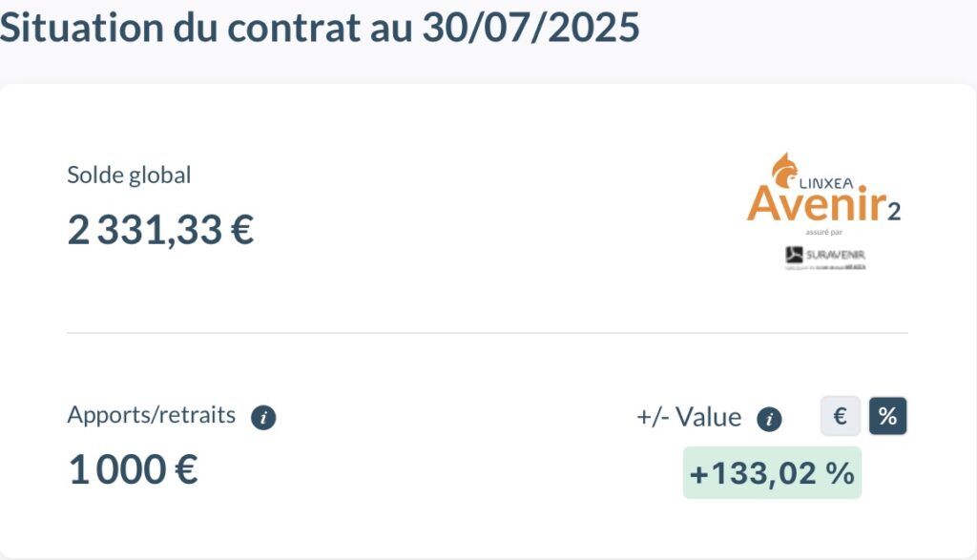Click the black Suravenir square emblem
The image size is (977, 560).
tap(794, 255)
